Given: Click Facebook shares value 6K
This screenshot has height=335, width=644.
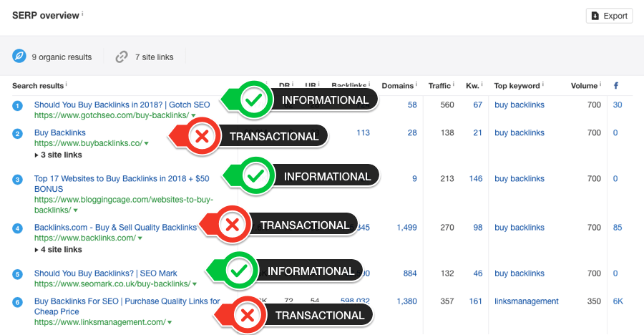Looking at the screenshot, I should [618, 301].
